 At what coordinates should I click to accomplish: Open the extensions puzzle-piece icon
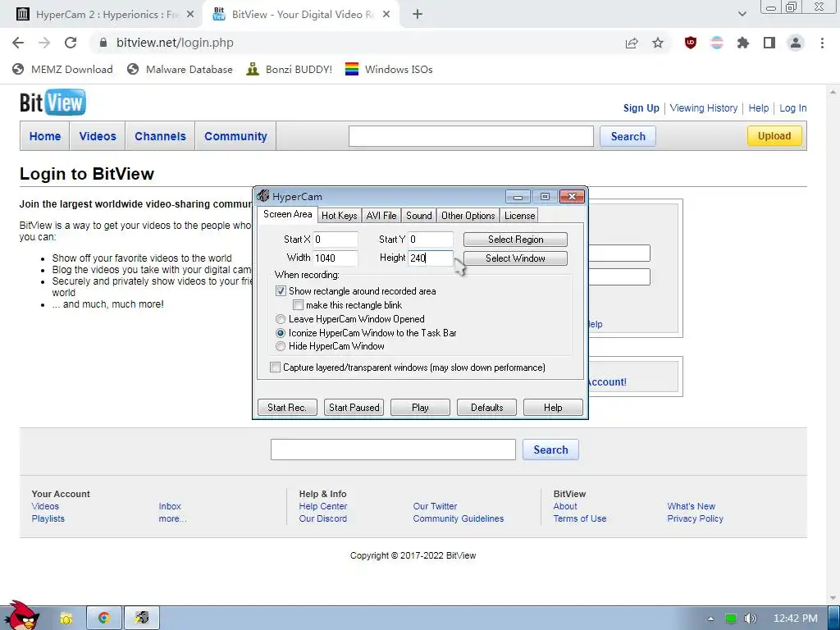pyautogui.click(x=743, y=43)
